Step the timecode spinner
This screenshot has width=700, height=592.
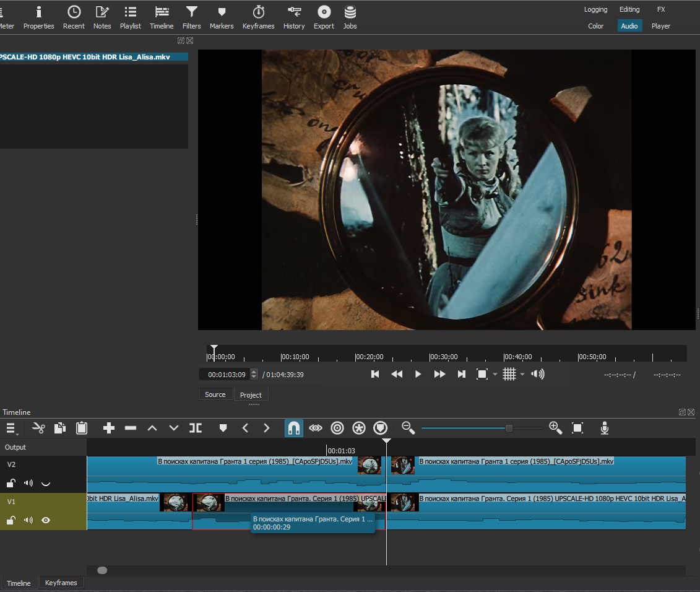pos(254,375)
